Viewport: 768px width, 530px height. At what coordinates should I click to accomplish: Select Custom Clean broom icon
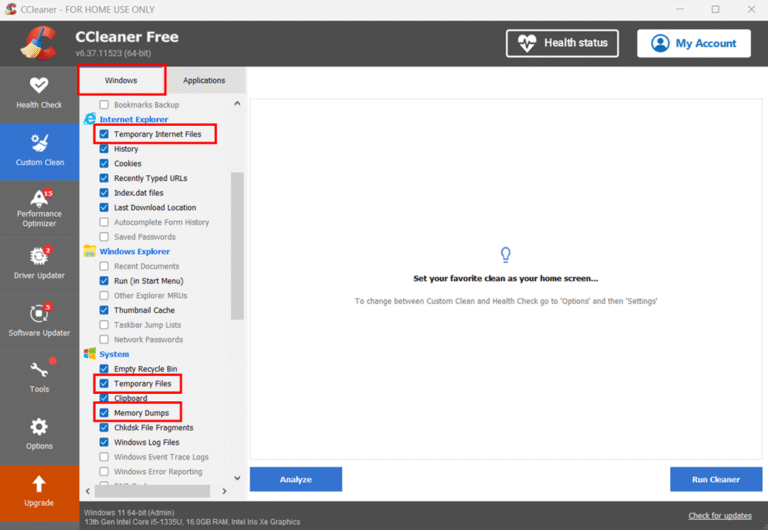[x=39, y=143]
